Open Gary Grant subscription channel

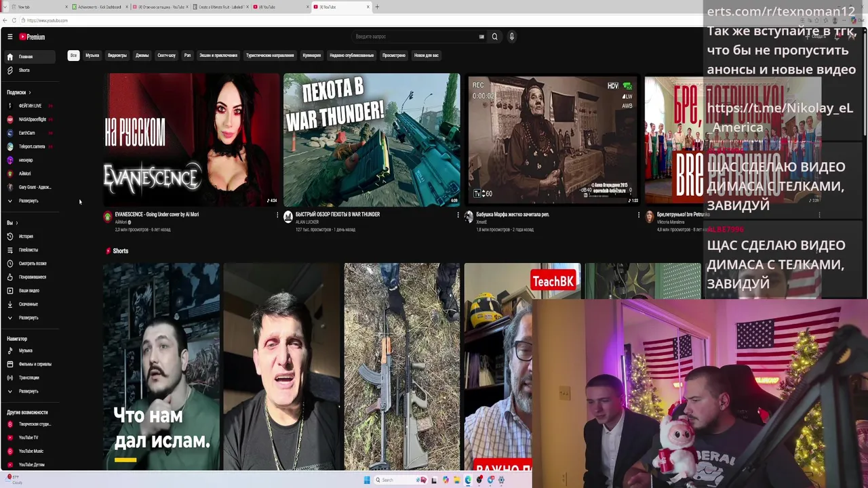[29, 187]
